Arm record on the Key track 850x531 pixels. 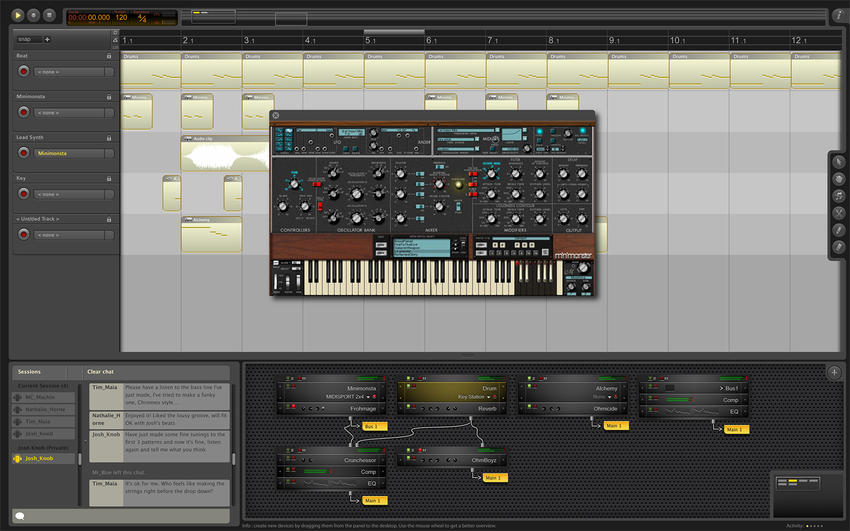click(23, 193)
